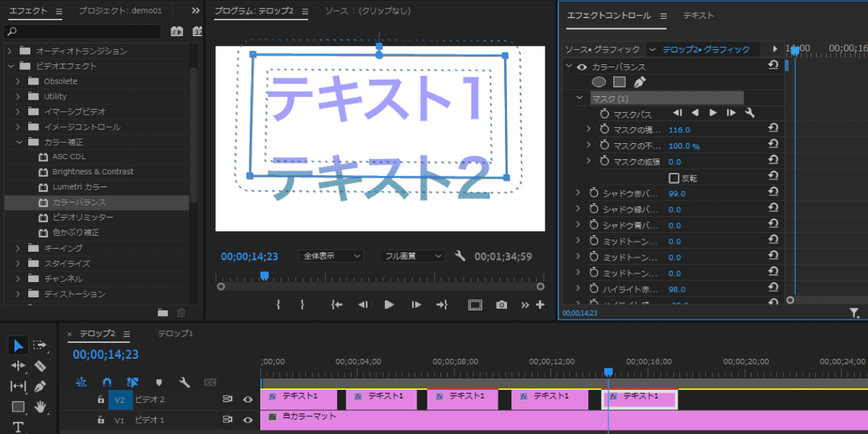Collapse the video effects folder
The image size is (868, 434).
pos(9,66)
